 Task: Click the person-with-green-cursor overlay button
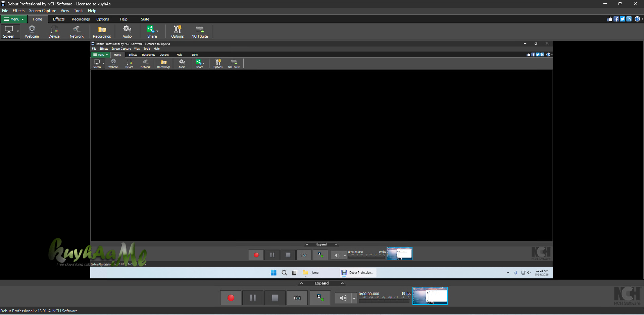click(320, 298)
